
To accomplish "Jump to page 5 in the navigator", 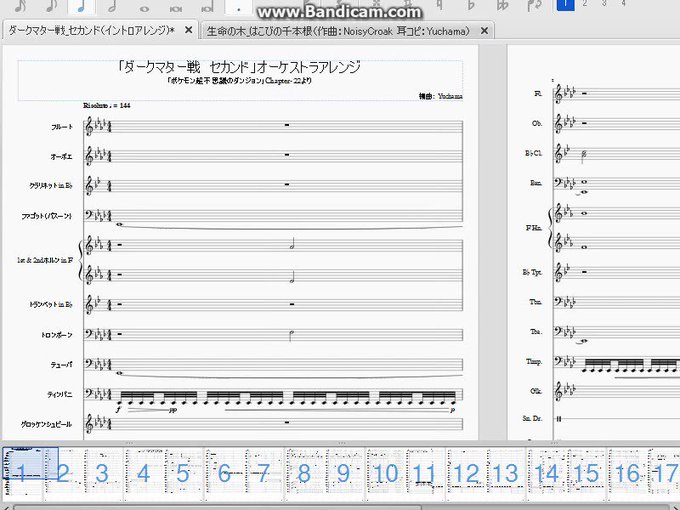I will pyautogui.click(x=183, y=473).
